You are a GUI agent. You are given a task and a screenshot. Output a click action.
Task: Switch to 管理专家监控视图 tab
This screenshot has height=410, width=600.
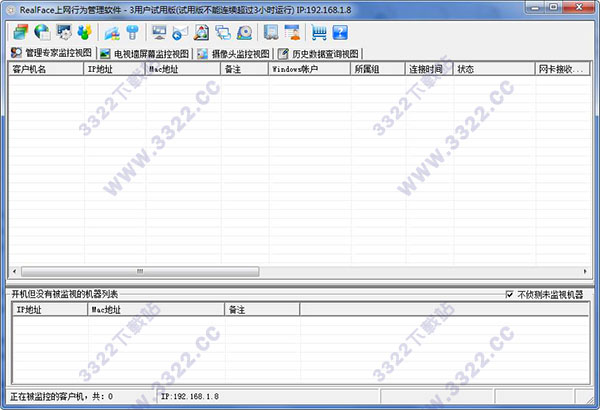click(51, 53)
